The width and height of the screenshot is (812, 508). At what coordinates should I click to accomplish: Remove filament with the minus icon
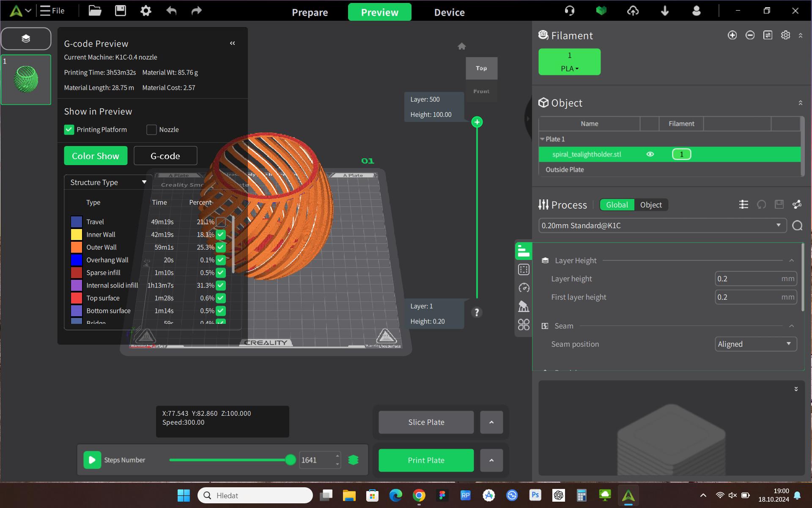(x=750, y=35)
